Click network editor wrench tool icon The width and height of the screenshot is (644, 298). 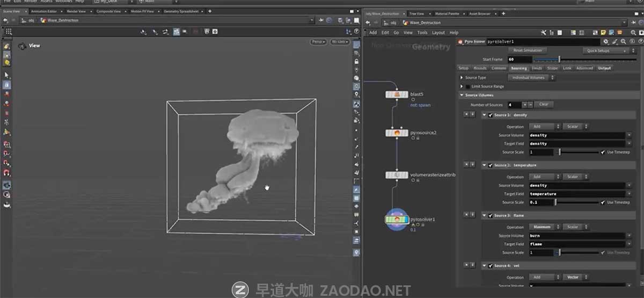pyautogui.click(x=544, y=33)
